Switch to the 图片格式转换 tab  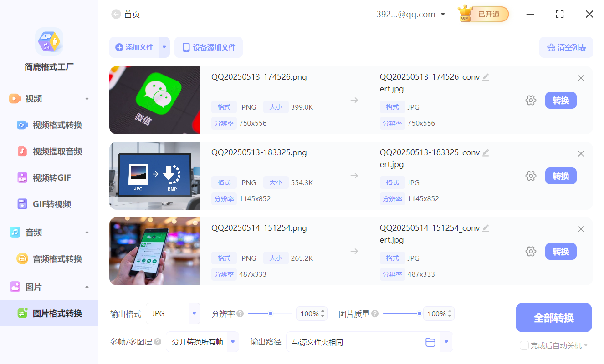(x=54, y=313)
